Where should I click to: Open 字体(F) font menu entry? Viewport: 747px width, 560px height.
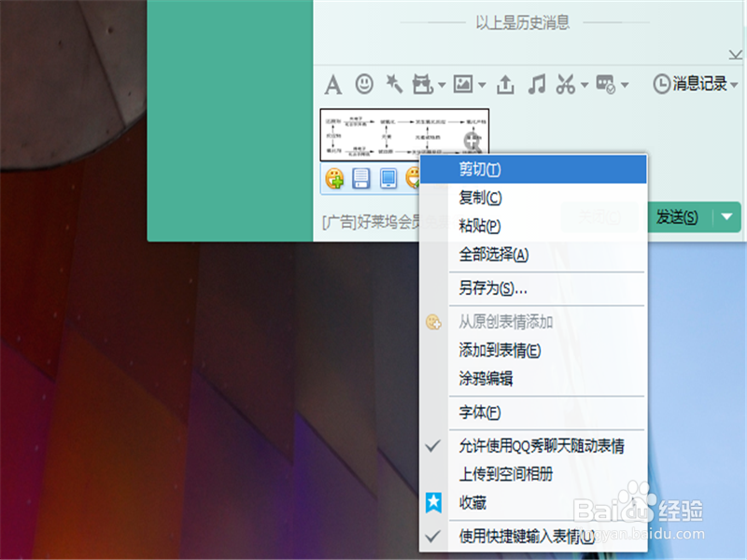coord(533,412)
